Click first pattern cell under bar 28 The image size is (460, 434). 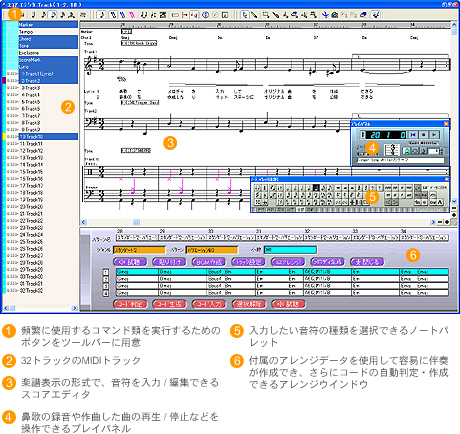(x=137, y=238)
